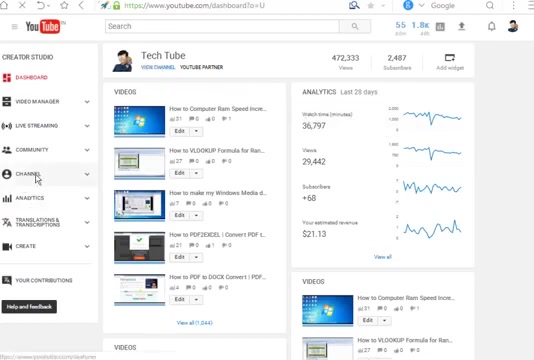Open the YouTube hamburger guide menu
Viewport: 534px width, 360px height.
(15, 27)
